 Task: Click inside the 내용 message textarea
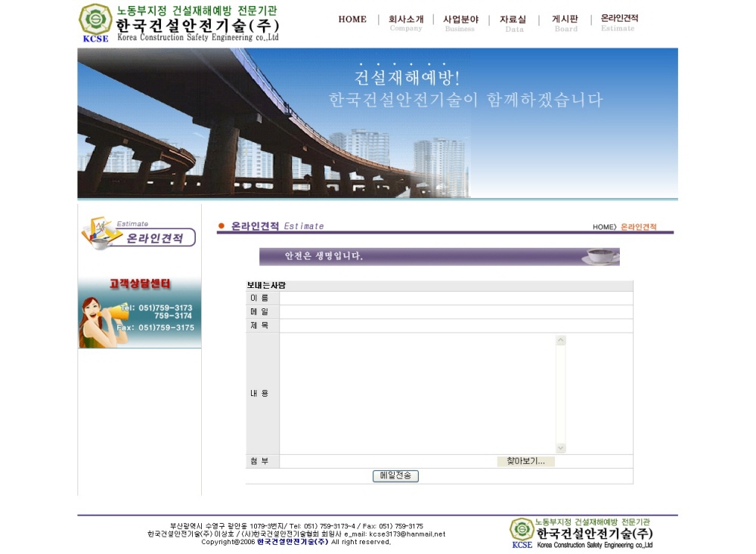(417, 393)
